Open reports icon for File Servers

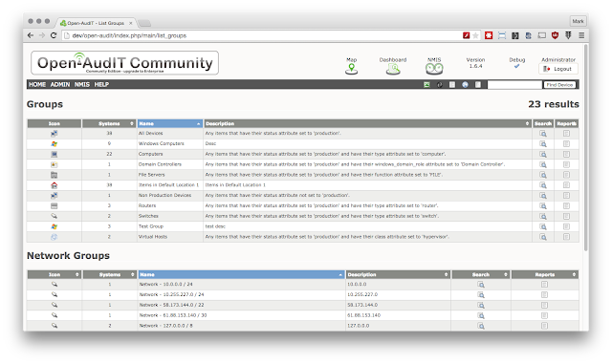click(566, 175)
